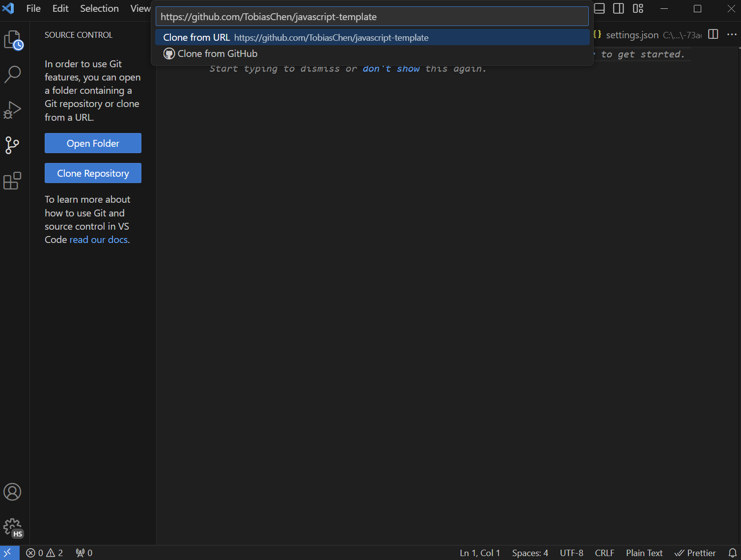The image size is (741, 560).
Task: Open Customize Layout options
Action: [x=638, y=8]
